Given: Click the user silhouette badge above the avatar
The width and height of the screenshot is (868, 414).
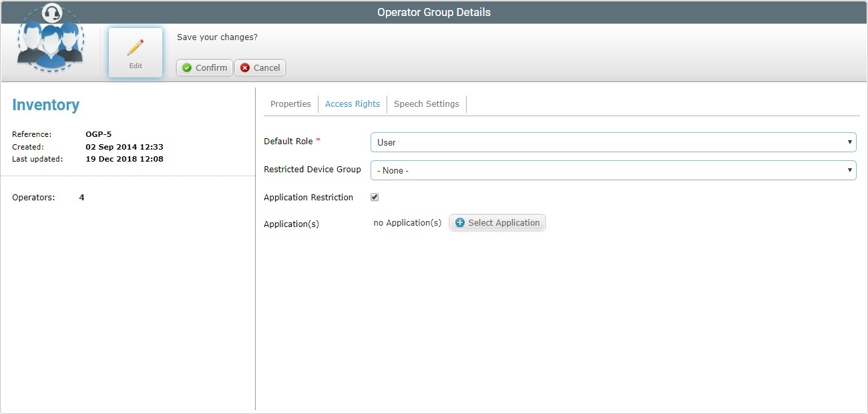Looking at the screenshot, I should coord(50,12).
